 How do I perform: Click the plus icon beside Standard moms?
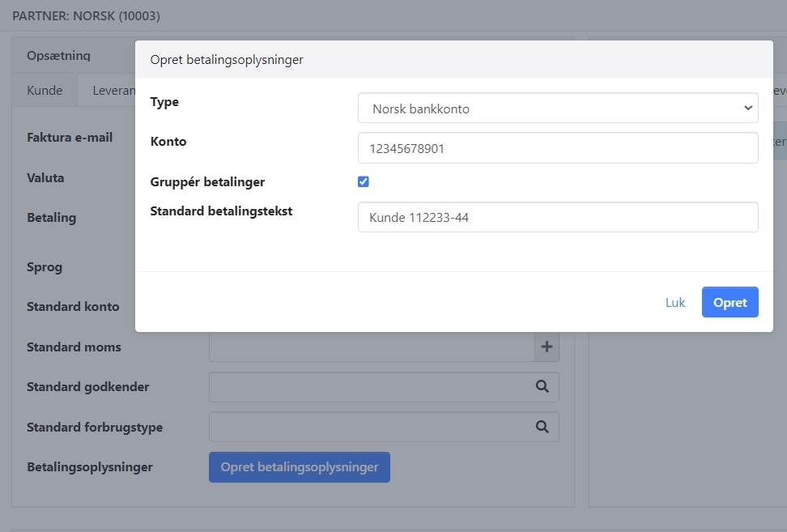tap(547, 347)
